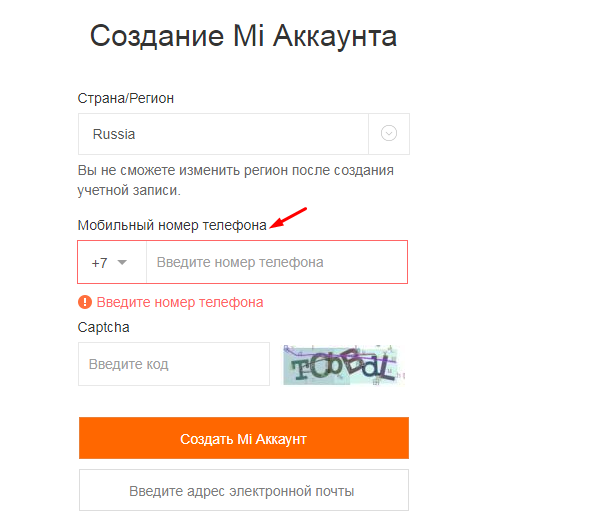Open the Russia country/region dropdown
The height and width of the screenshot is (532, 602).
[243, 134]
